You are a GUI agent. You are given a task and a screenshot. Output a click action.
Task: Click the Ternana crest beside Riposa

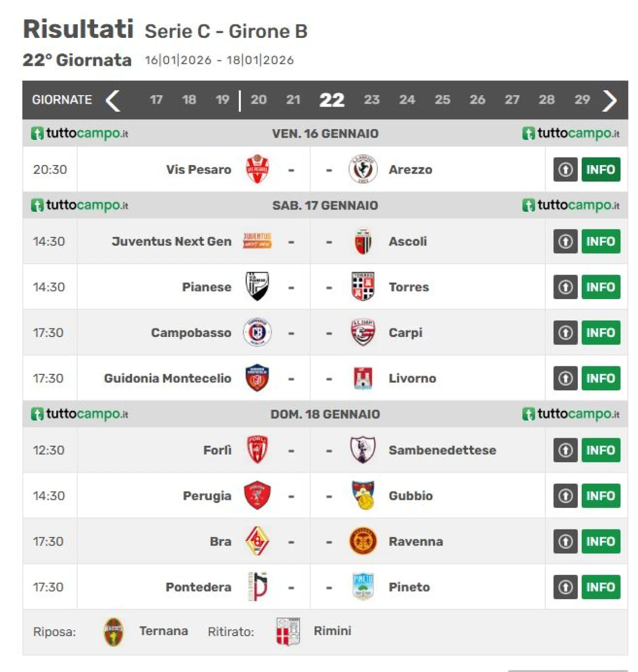[x=114, y=632]
